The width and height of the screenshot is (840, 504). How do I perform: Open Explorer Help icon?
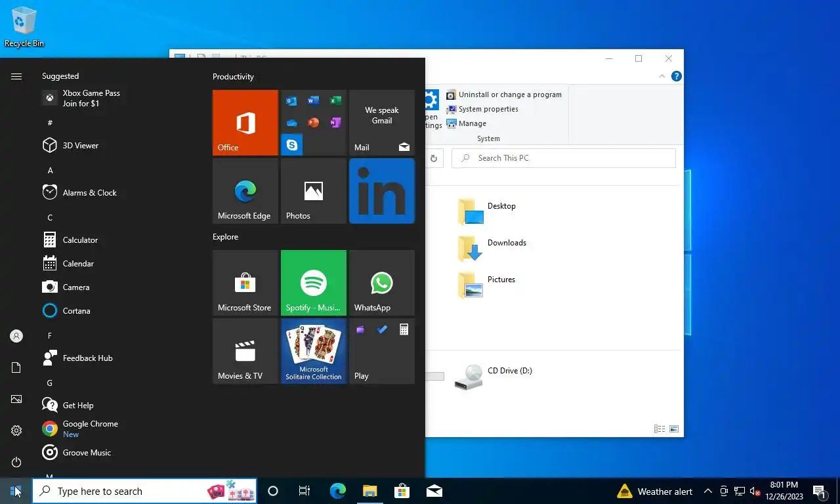click(677, 76)
